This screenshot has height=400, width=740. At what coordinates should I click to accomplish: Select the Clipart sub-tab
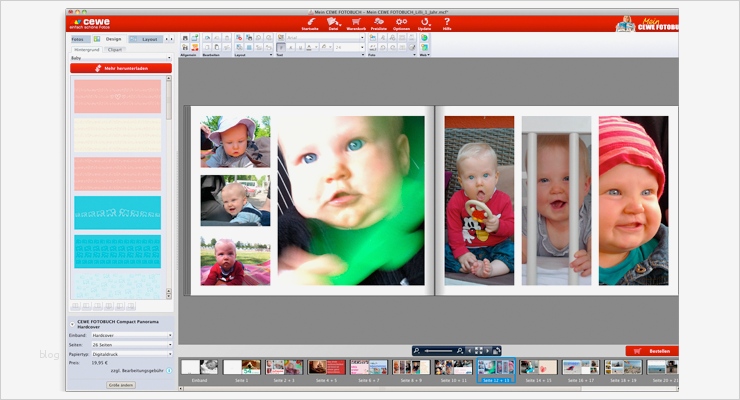pos(115,47)
